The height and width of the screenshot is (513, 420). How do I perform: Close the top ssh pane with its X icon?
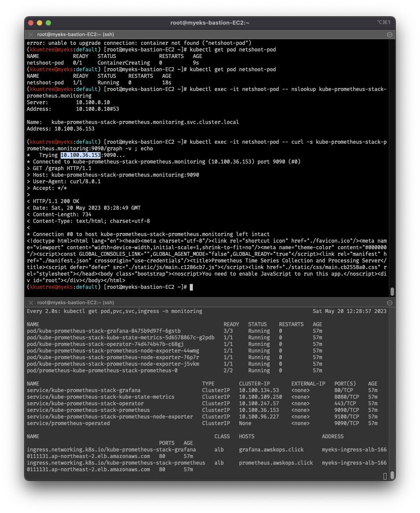(x=31, y=34)
